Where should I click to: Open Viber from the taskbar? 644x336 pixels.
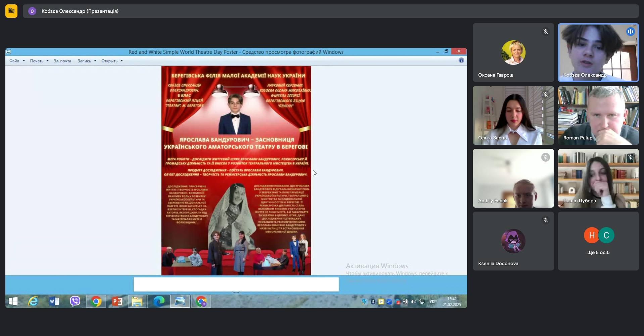[75, 302]
